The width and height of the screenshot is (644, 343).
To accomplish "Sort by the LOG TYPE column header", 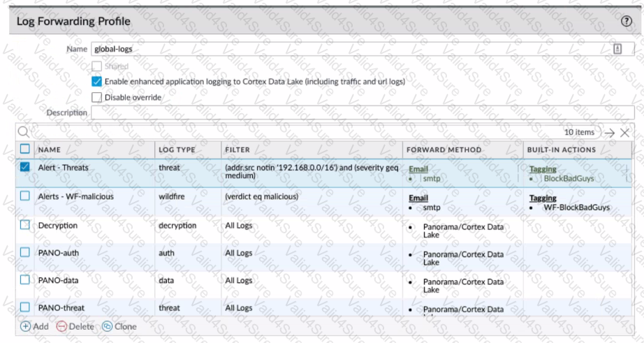I will 177,150.
